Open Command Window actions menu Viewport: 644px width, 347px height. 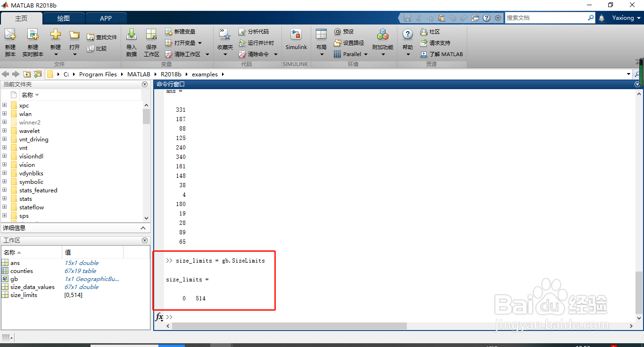pyautogui.click(x=637, y=84)
